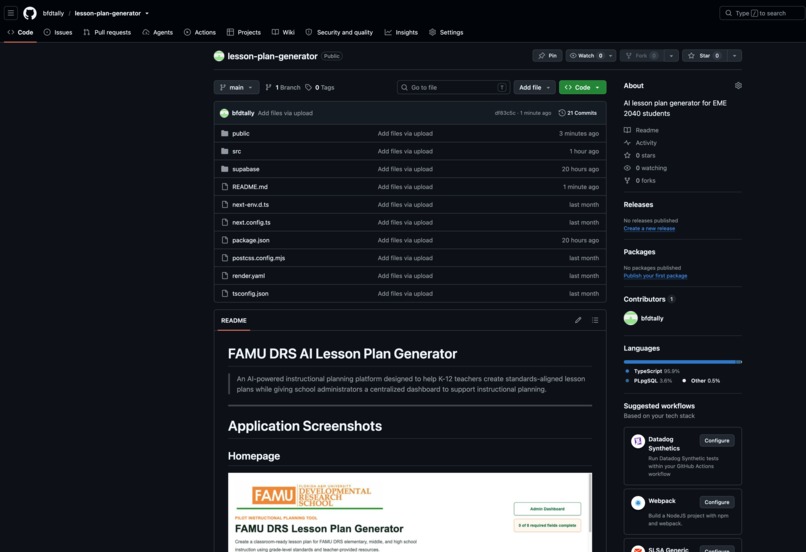Expand the Fork options dropdown arrow
The image size is (806, 552).
(x=671, y=56)
